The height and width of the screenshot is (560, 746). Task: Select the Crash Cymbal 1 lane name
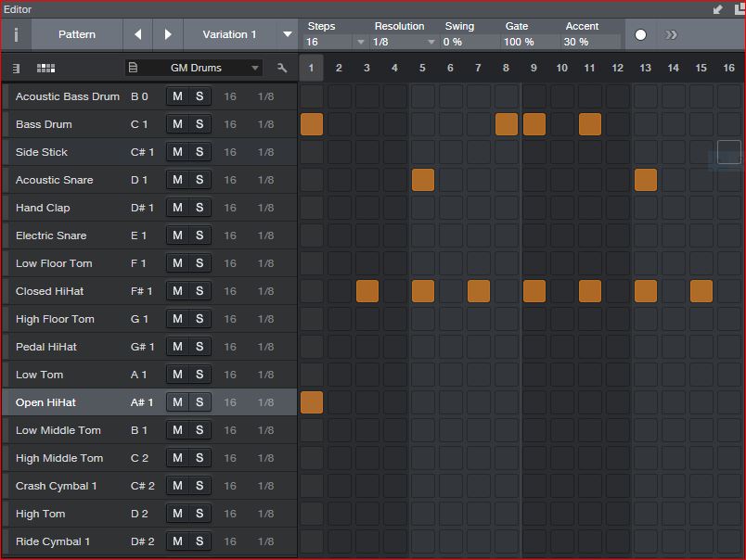point(57,486)
